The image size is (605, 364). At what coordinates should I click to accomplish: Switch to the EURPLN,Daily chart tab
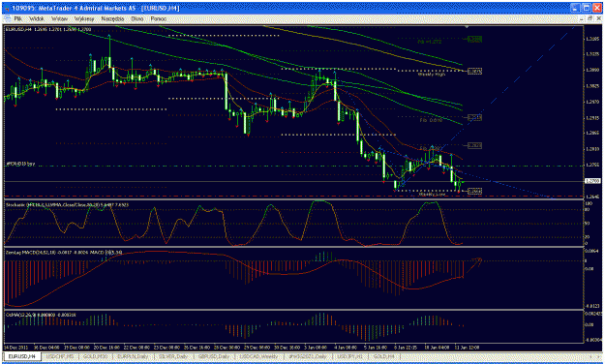(x=133, y=356)
